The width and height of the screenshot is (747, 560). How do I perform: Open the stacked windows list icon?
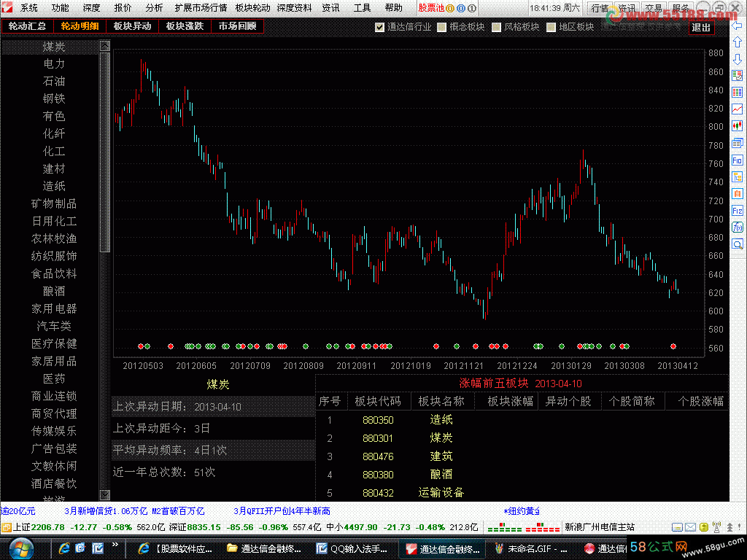[738, 143]
